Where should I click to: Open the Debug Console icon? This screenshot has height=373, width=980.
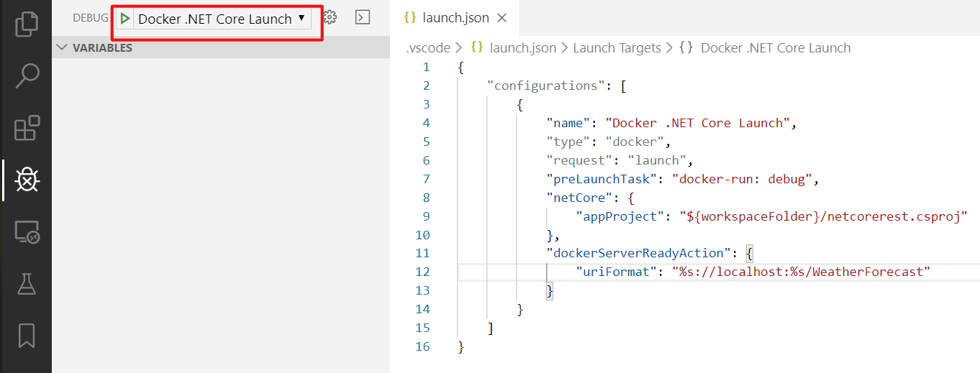[363, 17]
